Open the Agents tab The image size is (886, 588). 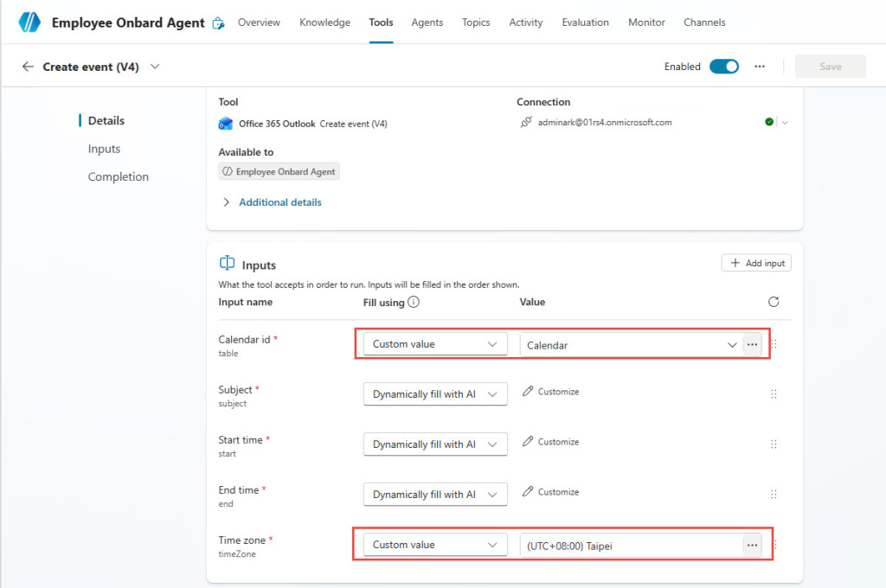pos(427,22)
